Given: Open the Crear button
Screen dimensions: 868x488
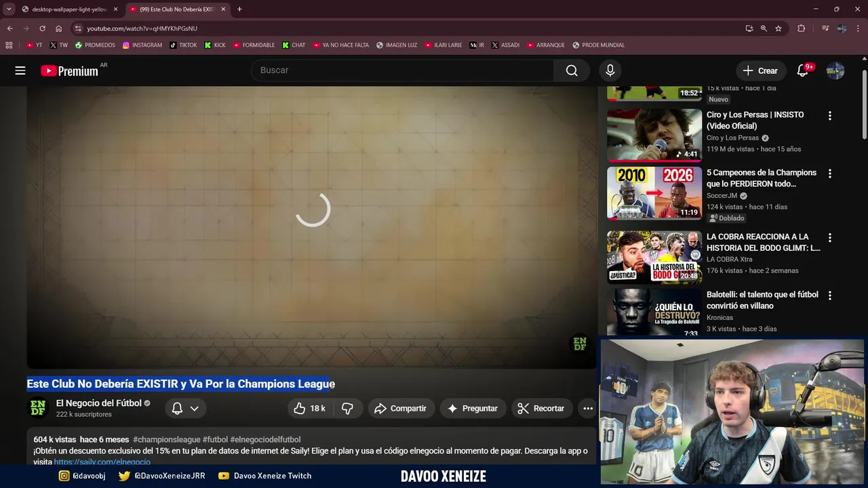Looking at the screenshot, I should tap(760, 70).
